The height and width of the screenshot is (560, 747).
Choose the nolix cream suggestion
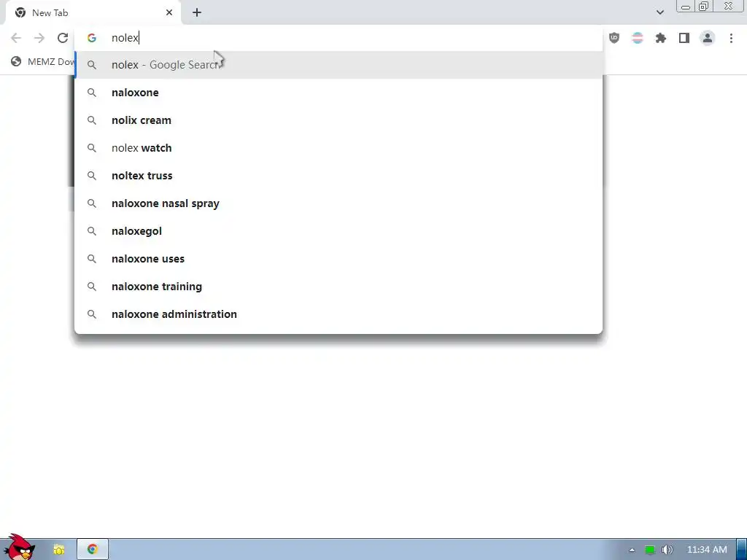[x=338, y=120]
